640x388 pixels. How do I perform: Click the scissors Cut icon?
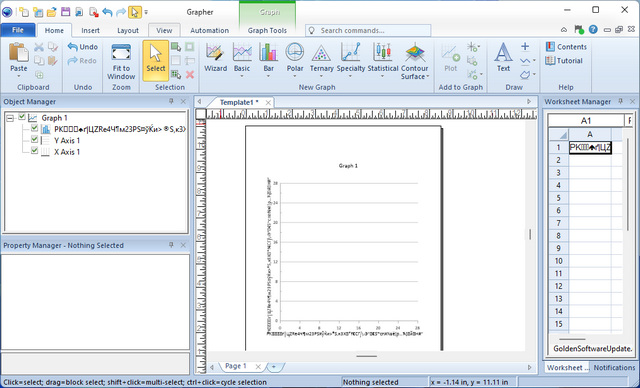[39, 47]
